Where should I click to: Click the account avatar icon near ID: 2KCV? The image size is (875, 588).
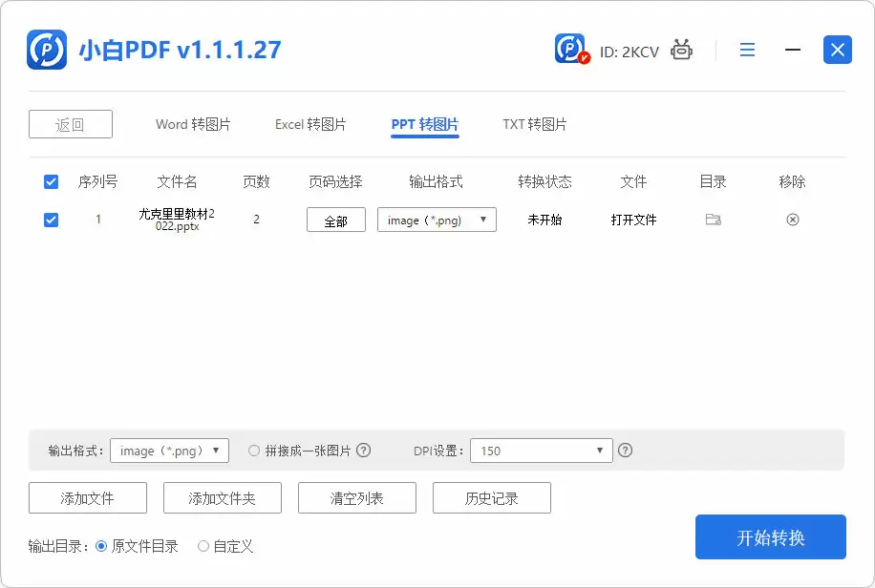pyautogui.click(x=569, y=50)
